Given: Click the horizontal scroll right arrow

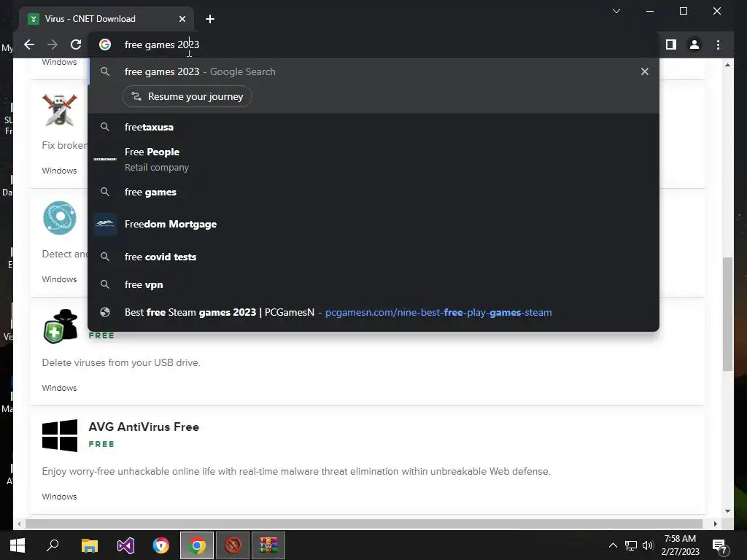Looking at the screenshot, I should 715,524.
